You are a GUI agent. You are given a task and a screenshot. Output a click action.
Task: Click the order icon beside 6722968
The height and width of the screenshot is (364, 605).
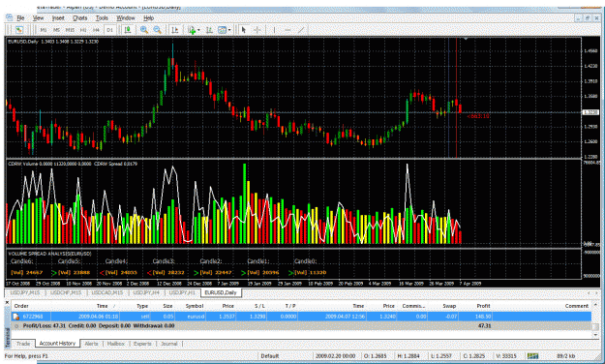click(16, 317)
